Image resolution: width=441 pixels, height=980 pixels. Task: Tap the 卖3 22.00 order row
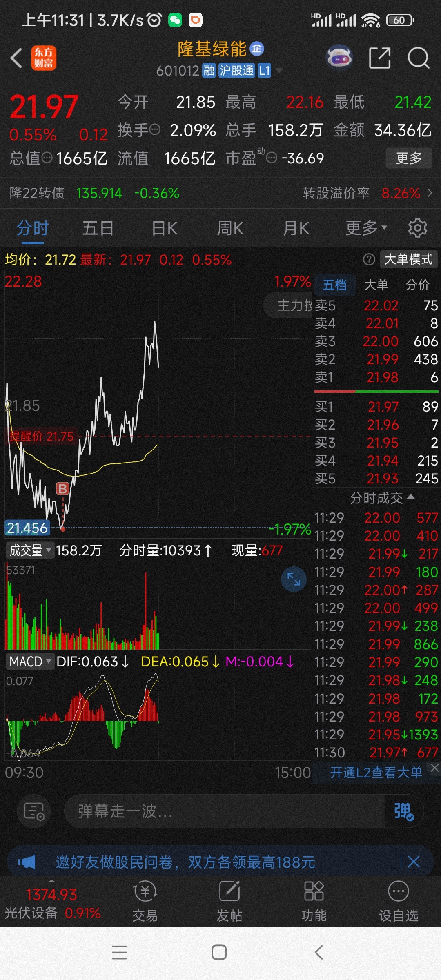click(376, 341)
